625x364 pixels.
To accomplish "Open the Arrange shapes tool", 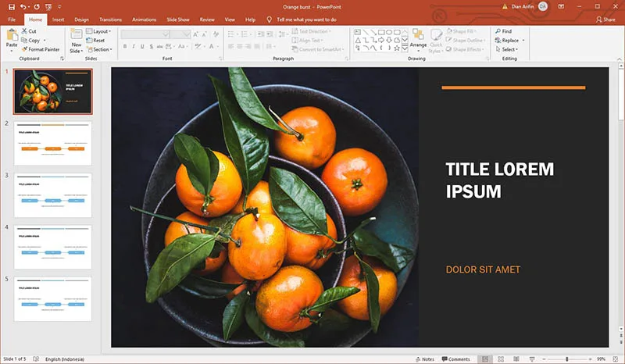I will coord(418,39).
